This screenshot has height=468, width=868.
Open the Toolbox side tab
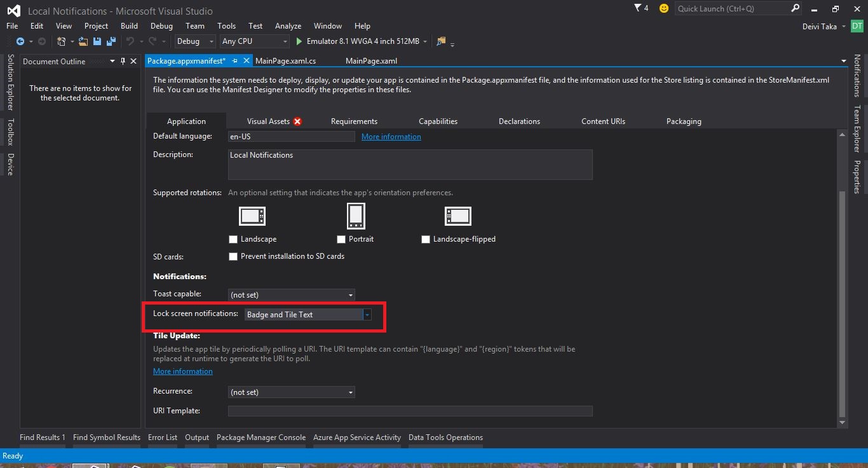[10, 132]
